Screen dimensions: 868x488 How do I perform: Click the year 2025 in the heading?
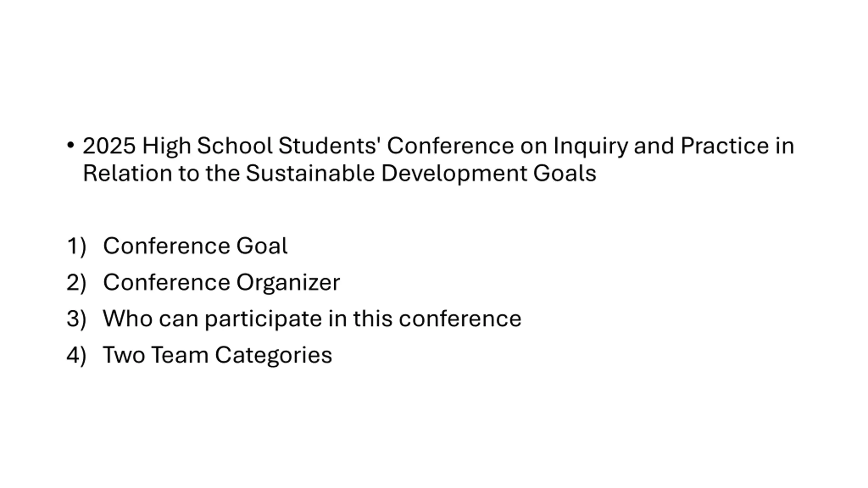coord(109,146)
